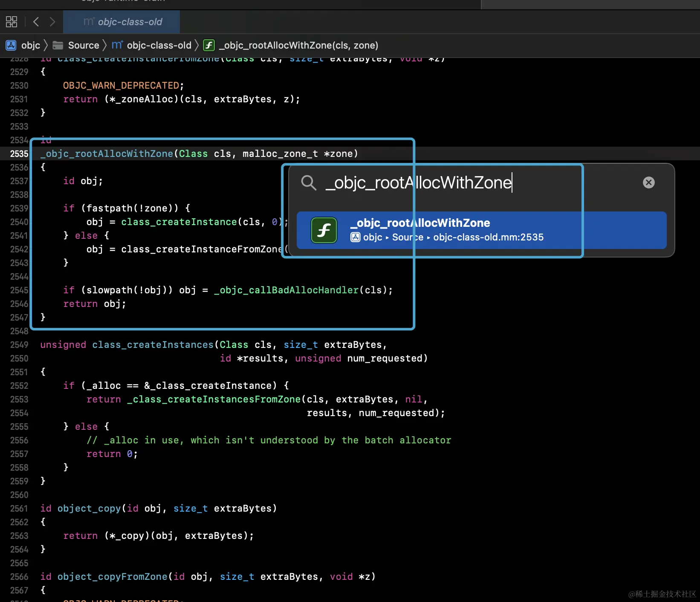Image resolution: width=700 pixels, height=602 pixels.
Task: Select the objc-class-old editor tab
Action: (121, 22)
